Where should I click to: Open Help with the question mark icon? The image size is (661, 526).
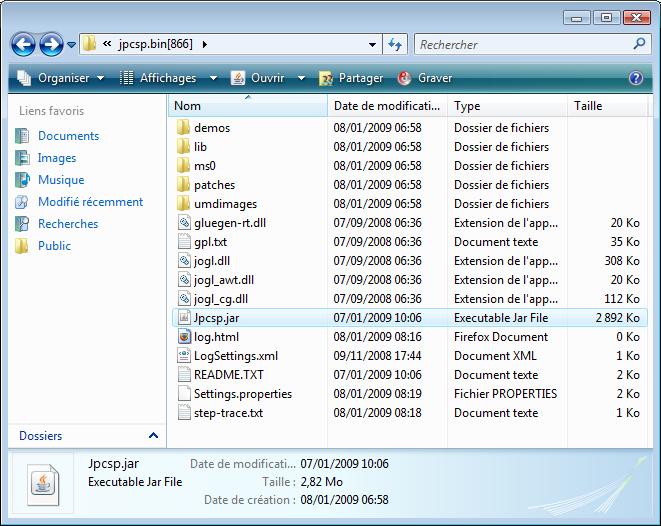pos(636,78)
